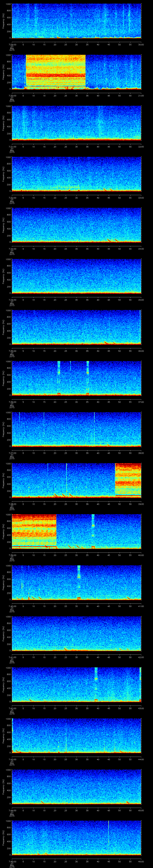This screenshot has height=868, width=153.
Task: Click the 7:29:00 spectrogram panel
Action: (x=77, y=21)
